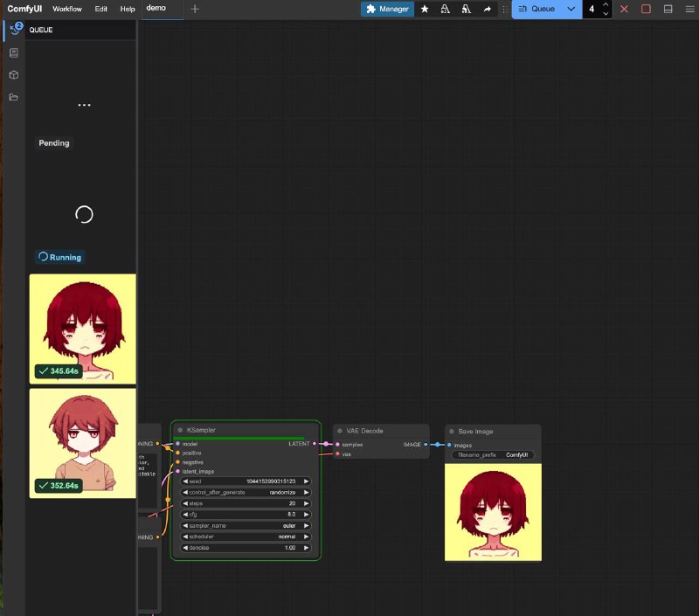Toggle the bottom panel icon
This screenshot has height=616, width=699.
click(668, 9)
